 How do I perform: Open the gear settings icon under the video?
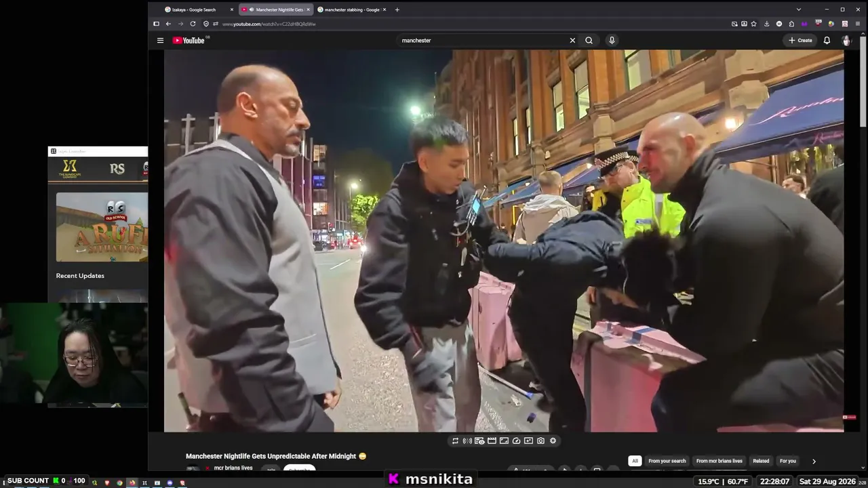click(553, 441)
